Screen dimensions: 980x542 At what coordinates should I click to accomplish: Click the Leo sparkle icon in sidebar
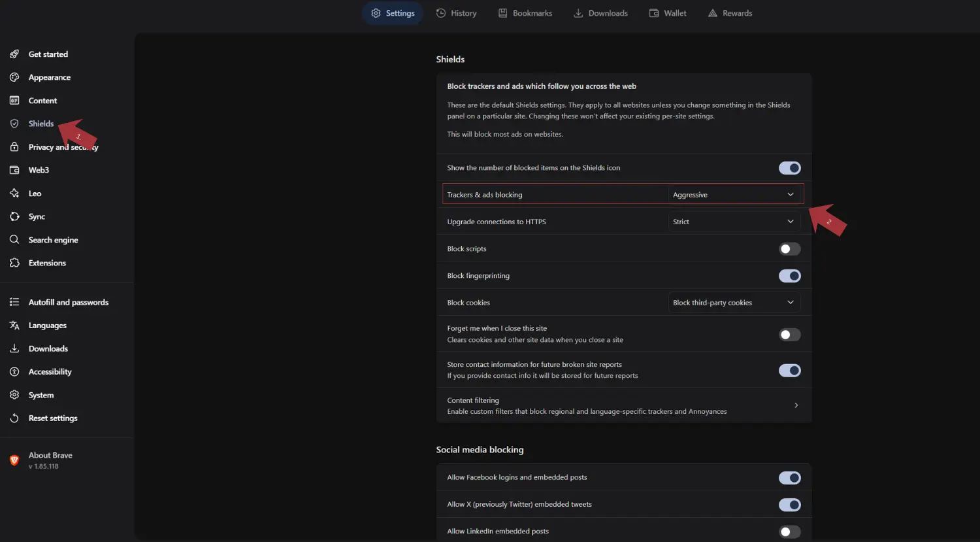coord(14,194)
